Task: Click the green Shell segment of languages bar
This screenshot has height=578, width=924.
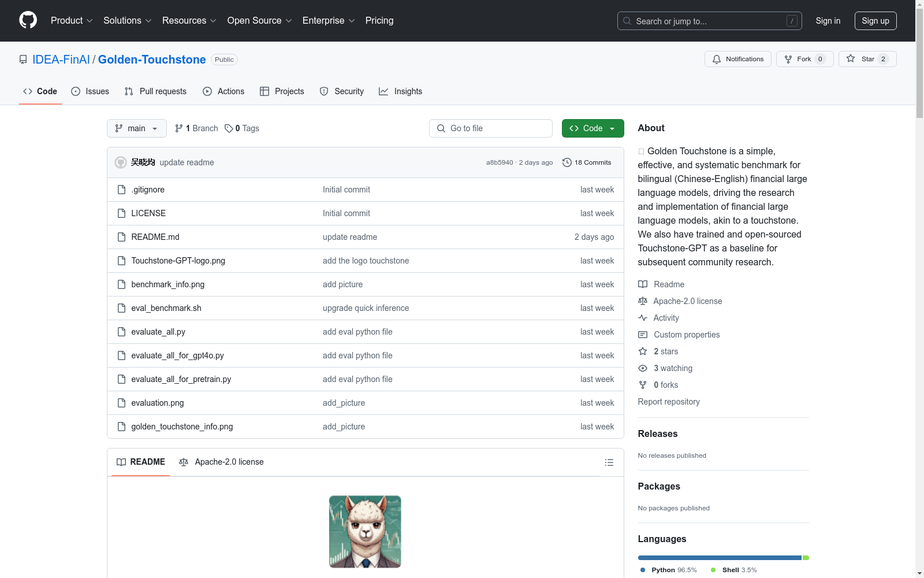Action: click(806, 558)
